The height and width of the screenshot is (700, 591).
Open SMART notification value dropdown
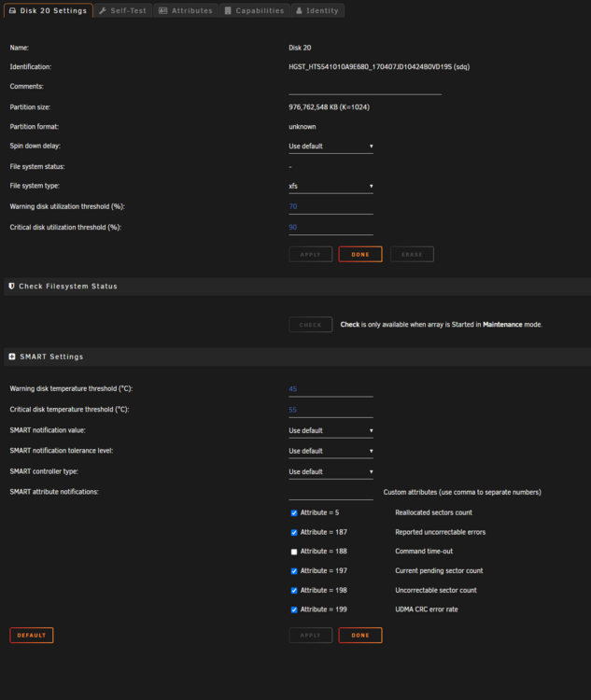tap(331, 431)
